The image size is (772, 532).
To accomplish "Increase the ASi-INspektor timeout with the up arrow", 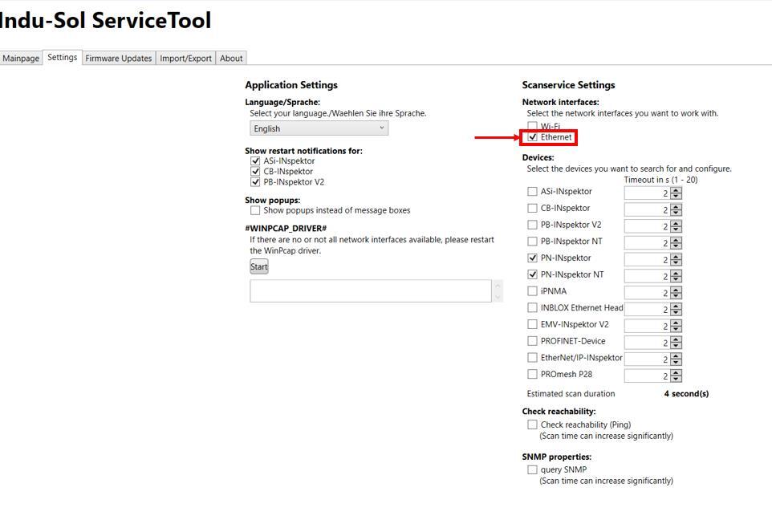I will coord(677,190).
